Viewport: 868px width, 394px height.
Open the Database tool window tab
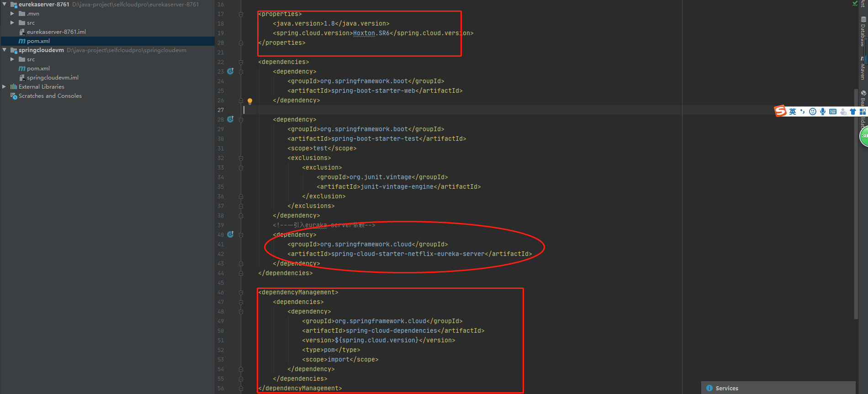[863, 31]
